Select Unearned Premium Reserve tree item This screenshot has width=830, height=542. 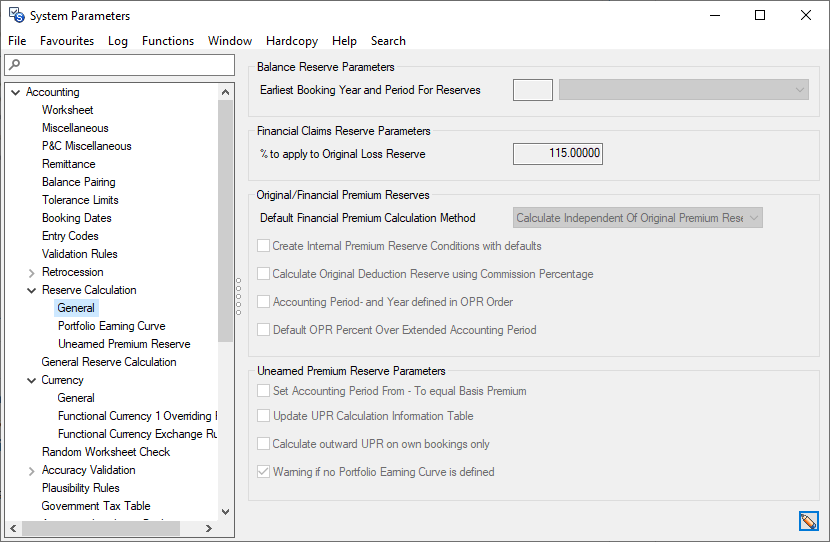coord(124,344)
